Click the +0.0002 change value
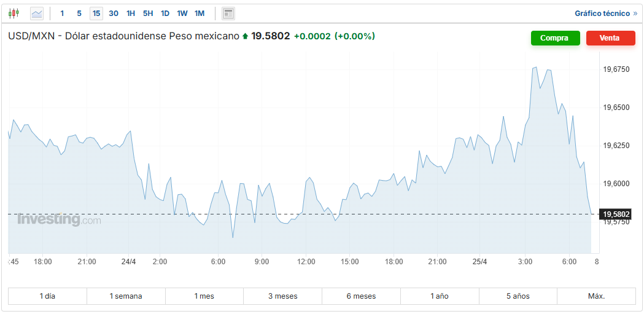This screenshot has height=314, width=644. tap(312, 36)
